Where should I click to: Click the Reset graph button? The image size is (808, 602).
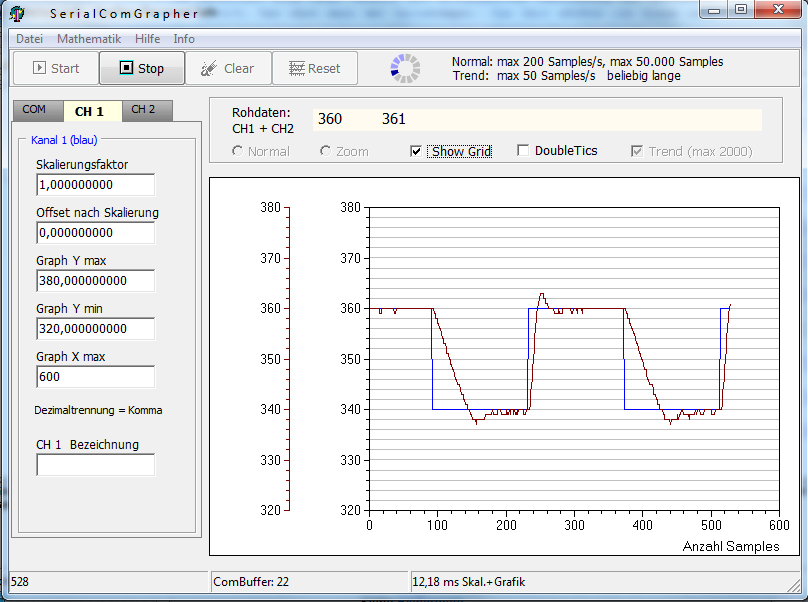314,68
